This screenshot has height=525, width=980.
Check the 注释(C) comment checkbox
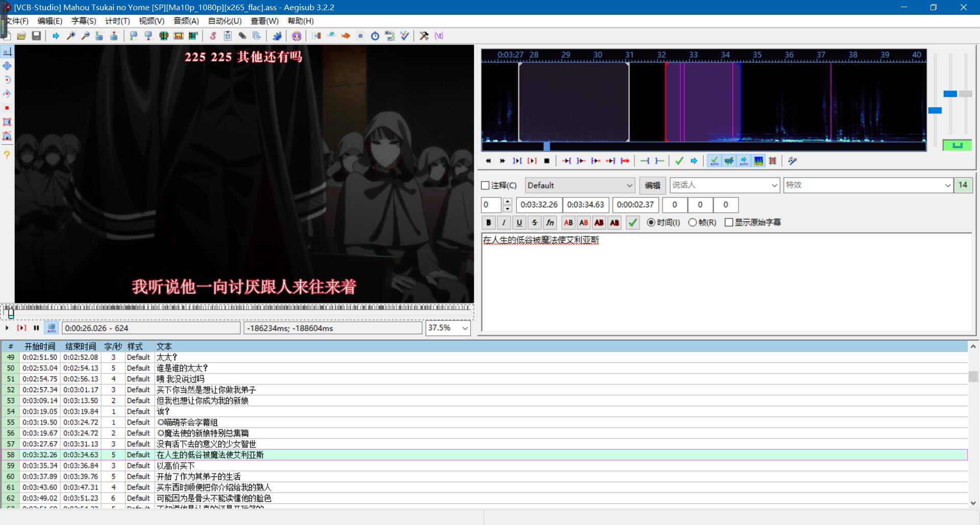pos(485,186)
